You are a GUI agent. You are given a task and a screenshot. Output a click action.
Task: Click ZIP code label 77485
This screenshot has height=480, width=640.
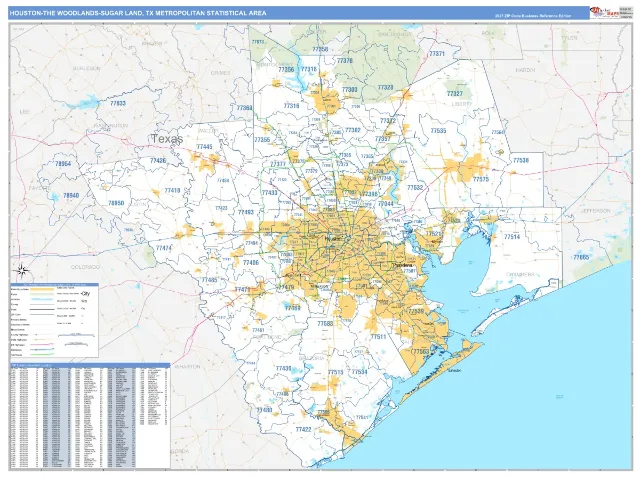tap(209, 280)
